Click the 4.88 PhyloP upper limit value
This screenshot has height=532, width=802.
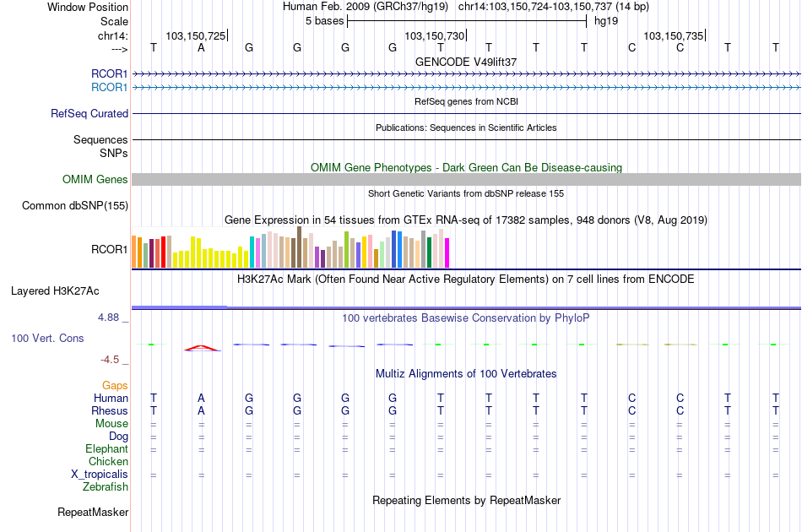pyautogui.click(x=108, y=318)
